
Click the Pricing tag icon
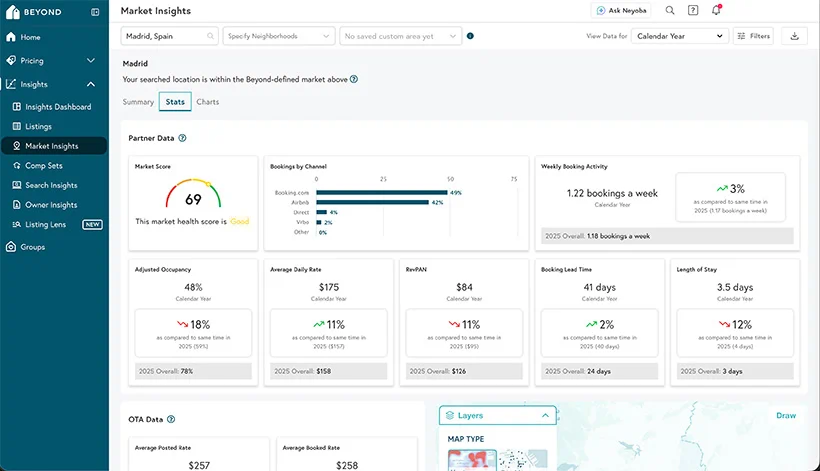[x=11, y=61]
